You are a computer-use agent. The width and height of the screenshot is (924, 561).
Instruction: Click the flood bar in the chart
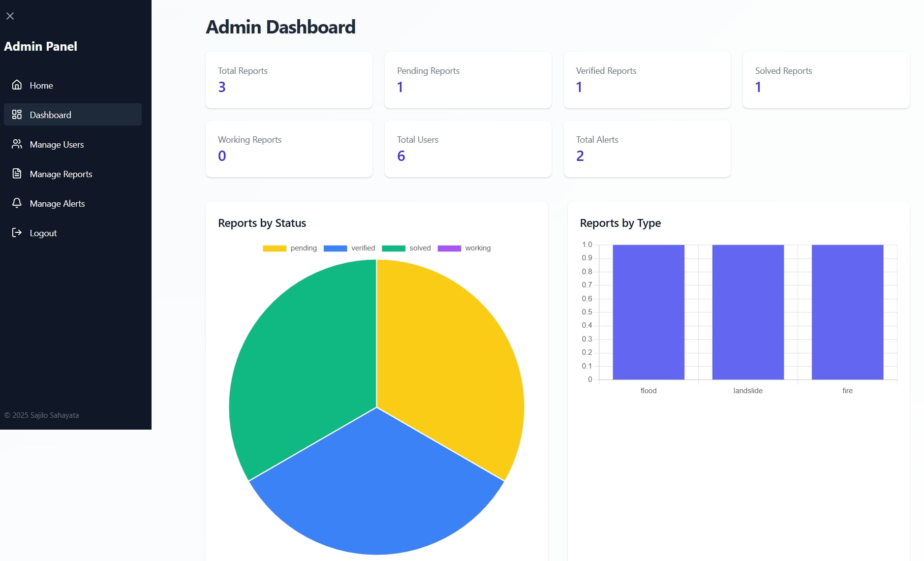(648, 312)
